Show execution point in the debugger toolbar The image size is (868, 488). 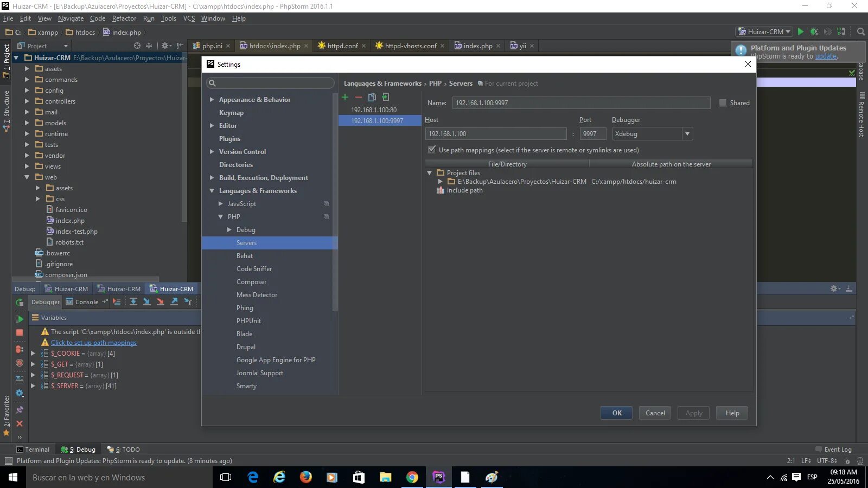[117, 302]
